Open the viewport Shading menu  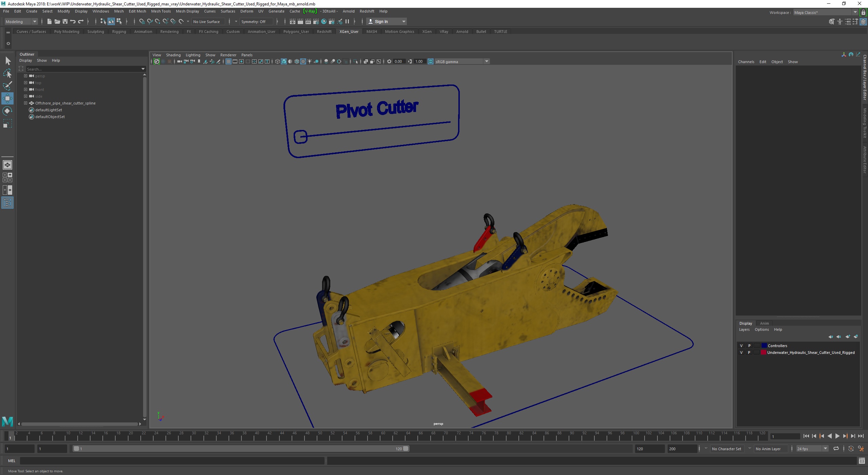pyautogui.click(x=173, y=55)
